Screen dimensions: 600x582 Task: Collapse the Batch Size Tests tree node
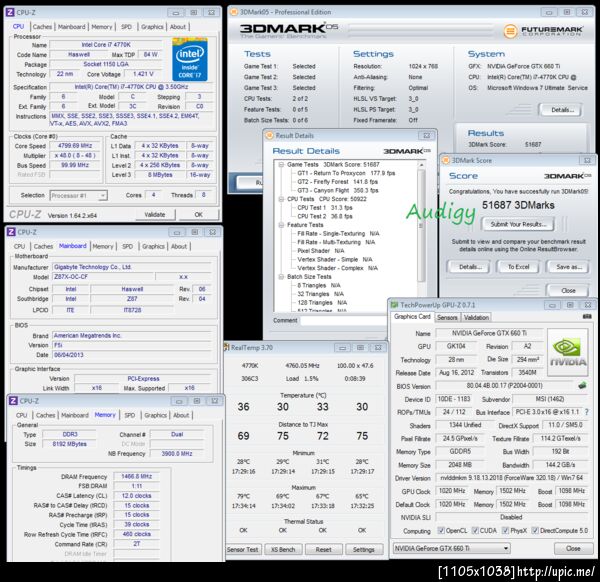pyautogui.click(x=281, y=277)
